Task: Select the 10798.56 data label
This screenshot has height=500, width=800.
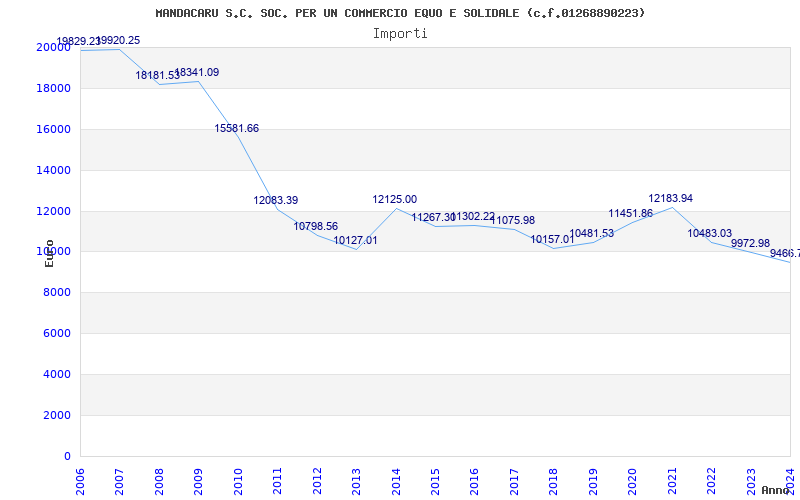Action: pyautogui.click(x=316, y=227)
